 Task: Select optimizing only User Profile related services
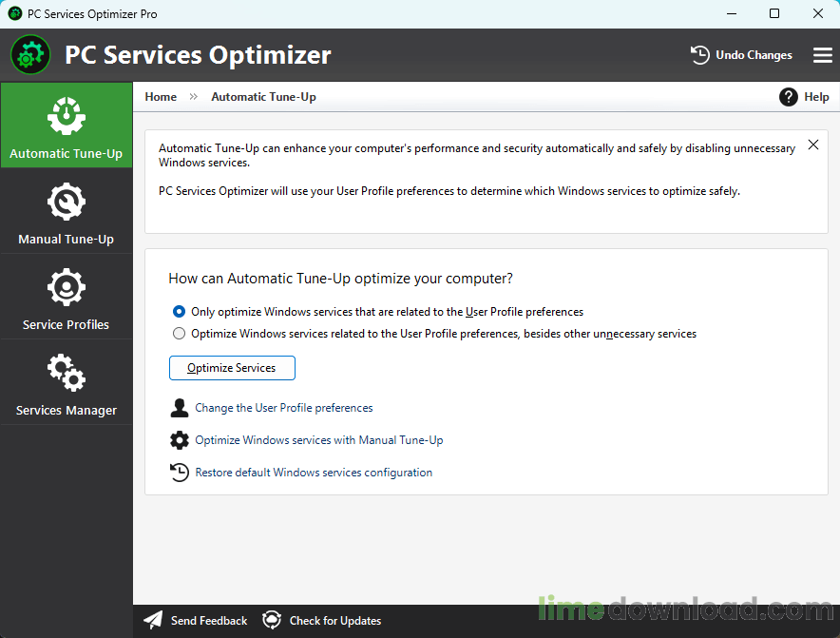(179, 311)
